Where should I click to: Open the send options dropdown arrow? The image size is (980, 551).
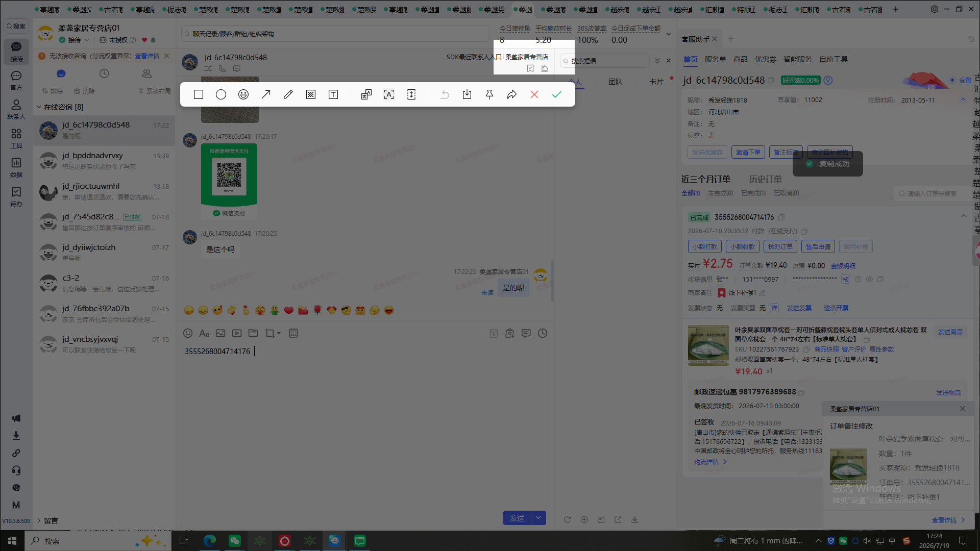click(x=538, y=518)
